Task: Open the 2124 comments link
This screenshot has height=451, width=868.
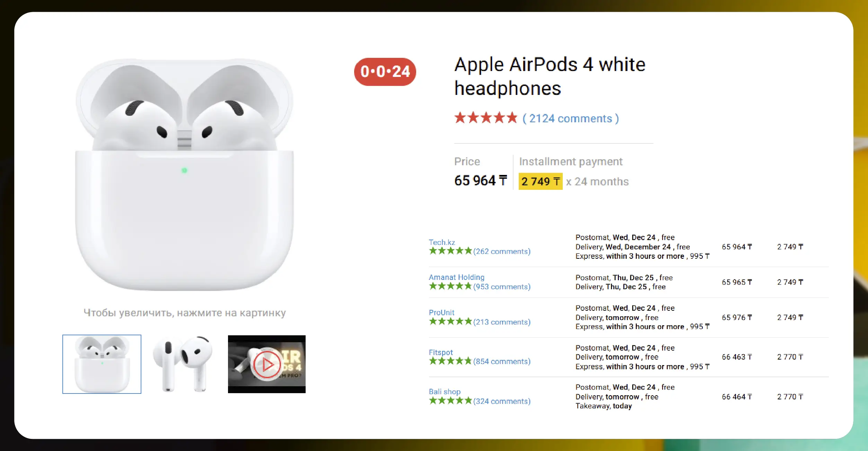Action: click(570, 118)
